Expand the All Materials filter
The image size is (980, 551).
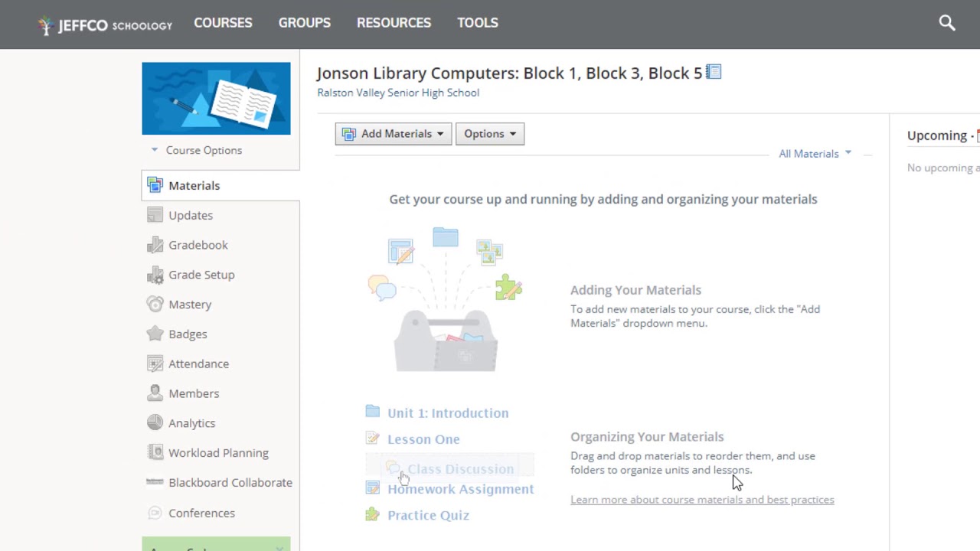pyautogui.click(x=815, y=154)
